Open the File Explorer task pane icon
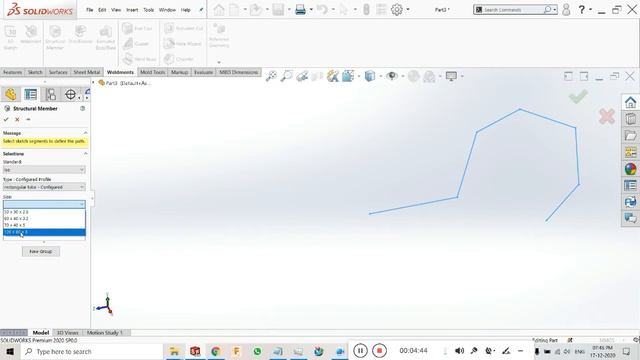The image size is (640, 360). point(630,136)
